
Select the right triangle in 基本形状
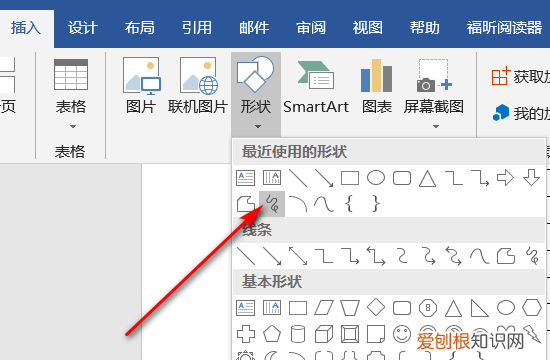tap(479, 308)
